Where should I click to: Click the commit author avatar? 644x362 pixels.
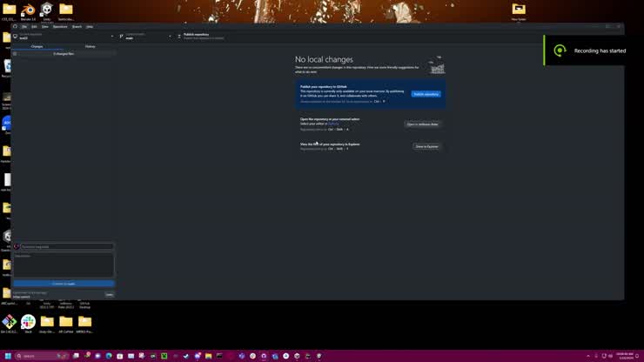pyautogui.click(x=17, y=246)
